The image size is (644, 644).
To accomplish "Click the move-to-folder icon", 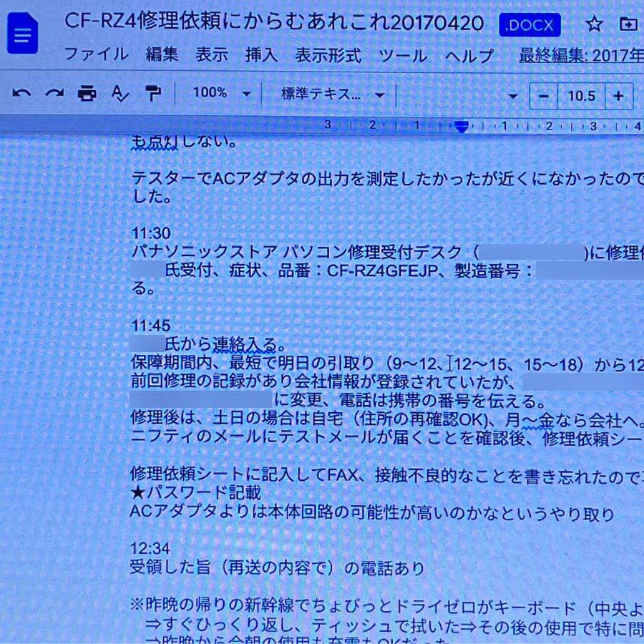I will tap(628, 24).
